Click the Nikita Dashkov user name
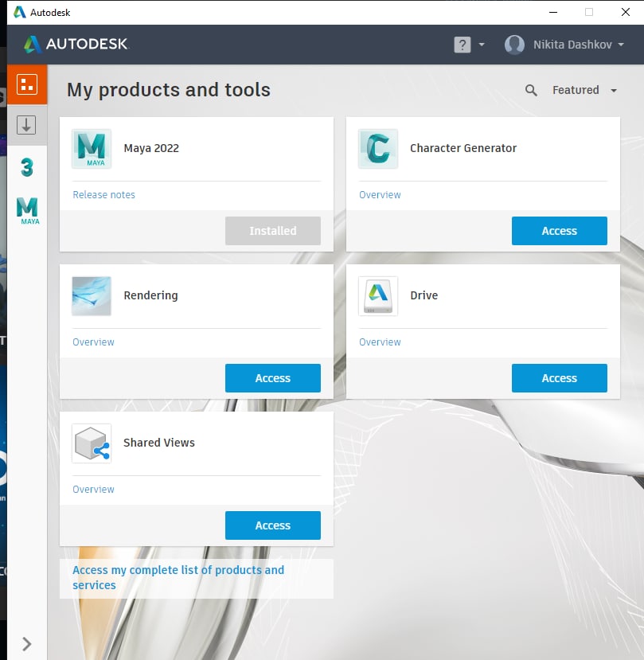 572,45
